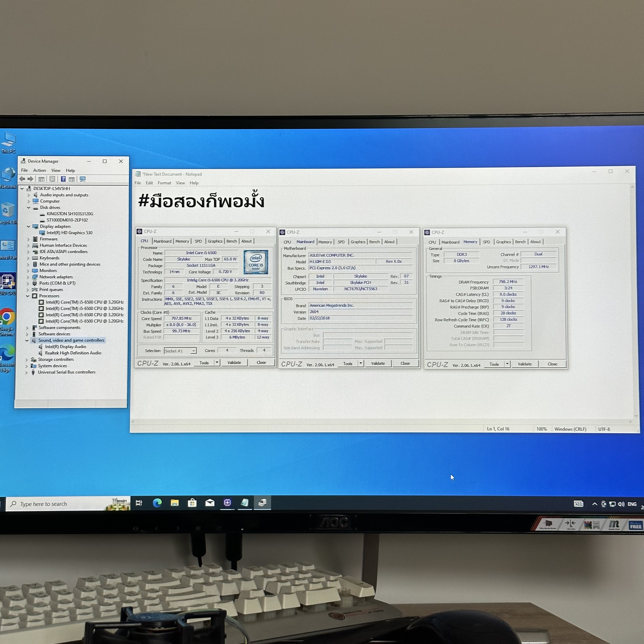Collapse the Processors tree node
Screen dimensions: 644x644
pos(28,296)
